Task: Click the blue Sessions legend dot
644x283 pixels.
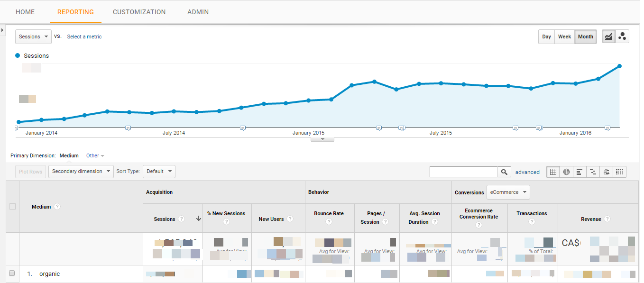Action: [18, 55]
